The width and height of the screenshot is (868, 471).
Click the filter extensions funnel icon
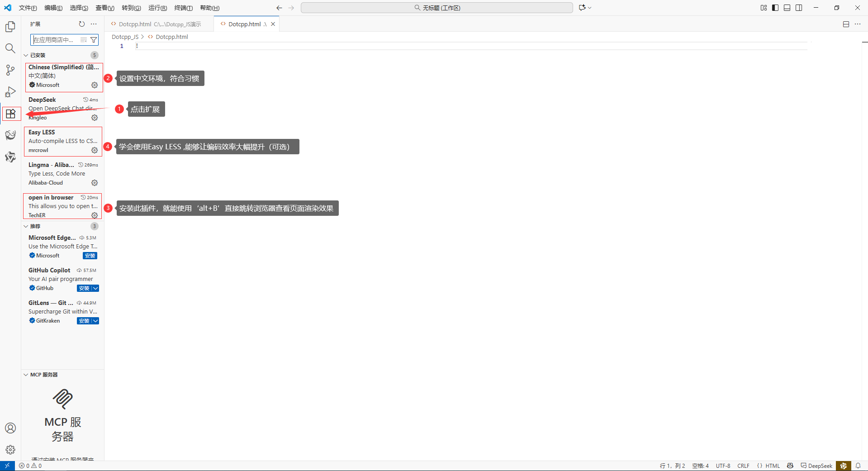click(x=94, y=40)
